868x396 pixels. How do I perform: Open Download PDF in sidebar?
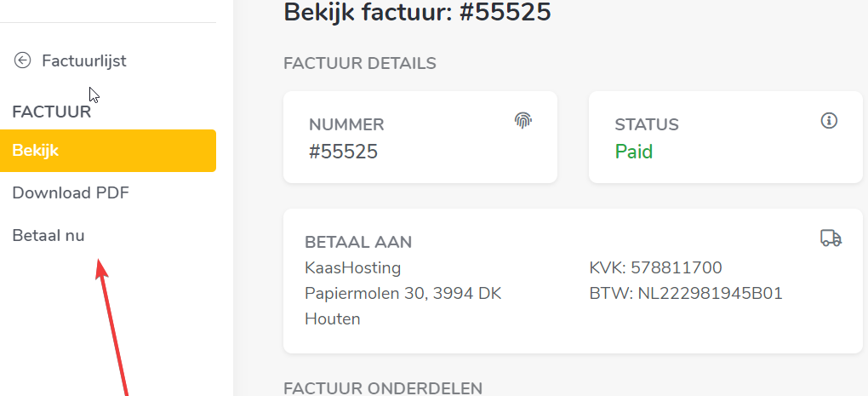71,193
